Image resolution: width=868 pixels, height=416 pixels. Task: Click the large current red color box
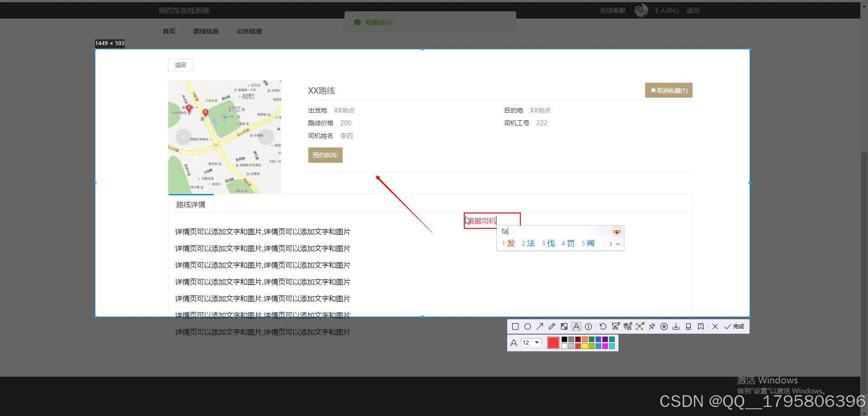point(553,343)
